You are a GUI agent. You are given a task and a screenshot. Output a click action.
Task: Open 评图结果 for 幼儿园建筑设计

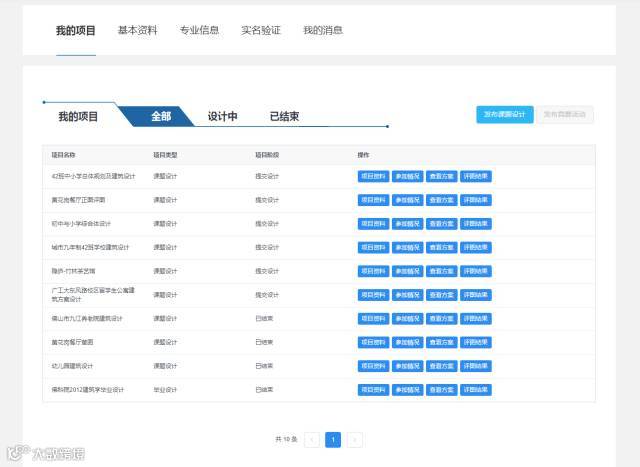[x=476, y=366]
